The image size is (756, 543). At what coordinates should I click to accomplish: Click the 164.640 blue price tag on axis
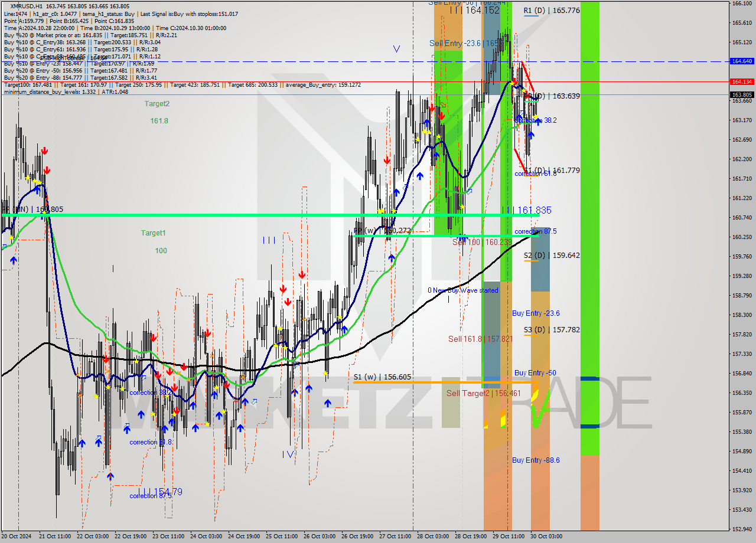tap(742, 61)
